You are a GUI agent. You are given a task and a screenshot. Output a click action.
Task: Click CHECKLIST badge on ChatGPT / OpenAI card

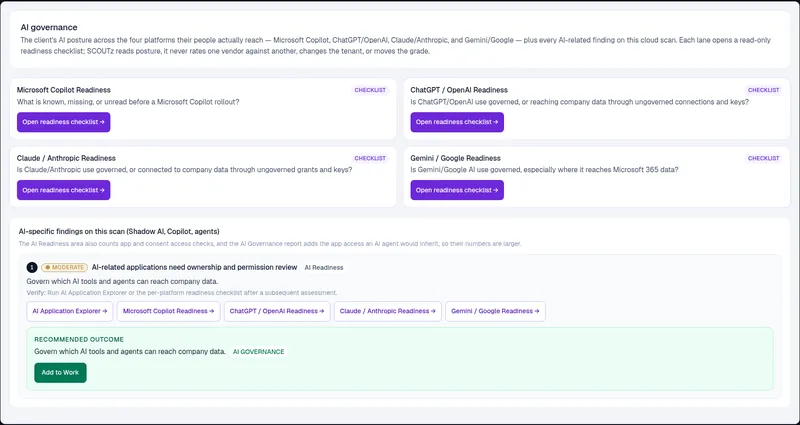764,90
